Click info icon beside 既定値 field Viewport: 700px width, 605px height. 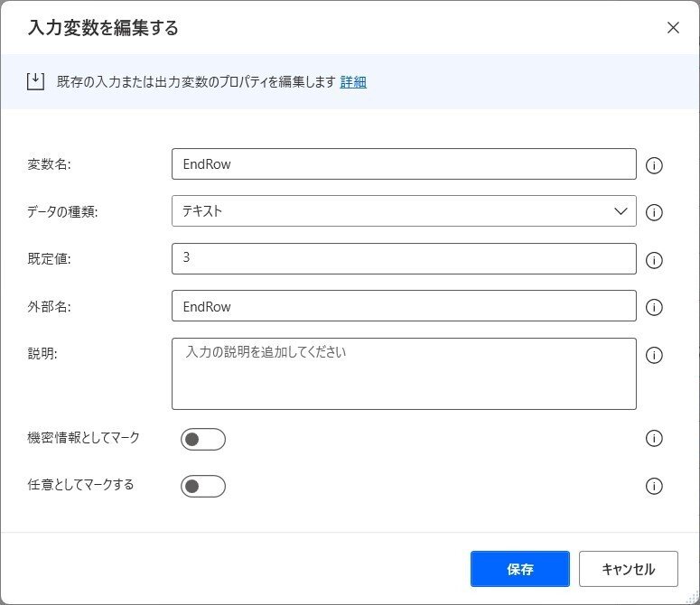[x=654, y=260]
